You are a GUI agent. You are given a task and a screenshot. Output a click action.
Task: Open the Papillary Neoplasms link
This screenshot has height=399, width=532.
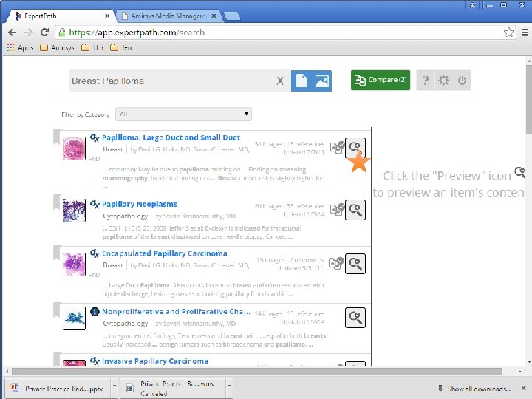[x=140, y=204]
